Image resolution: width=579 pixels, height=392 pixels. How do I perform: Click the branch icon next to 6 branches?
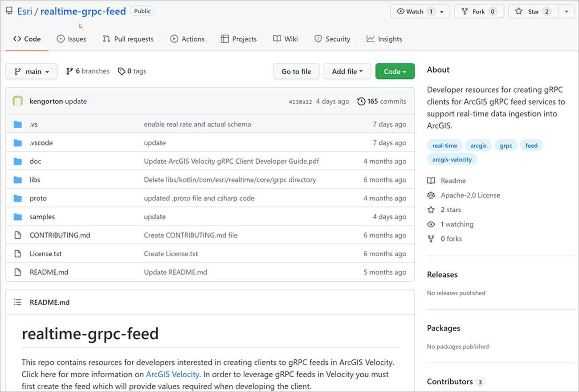pos(69,71)
